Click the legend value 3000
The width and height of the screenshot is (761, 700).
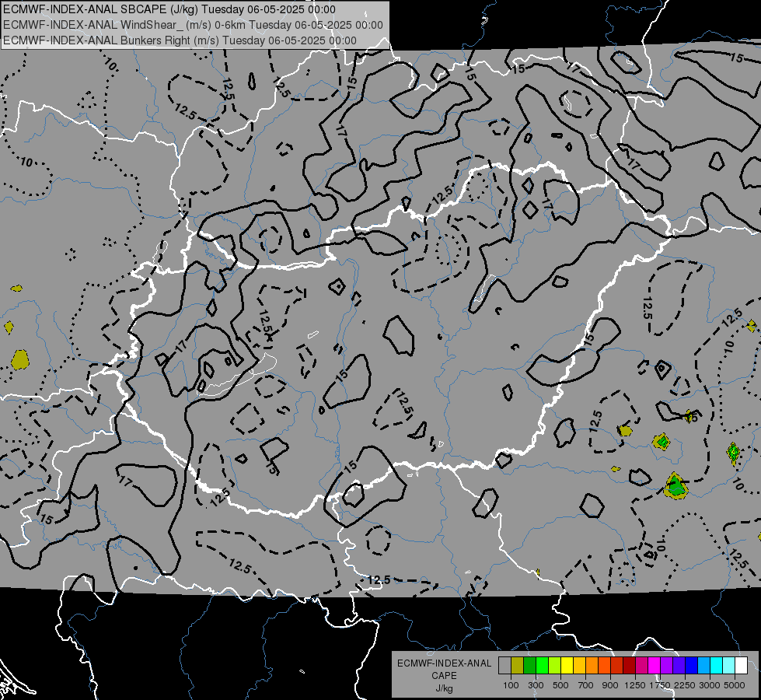tap(710, 685)
